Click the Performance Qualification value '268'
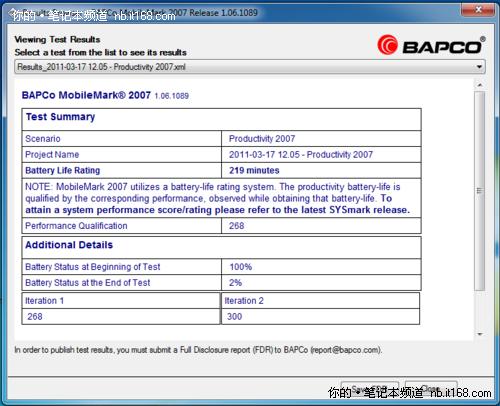 (236, 226)
